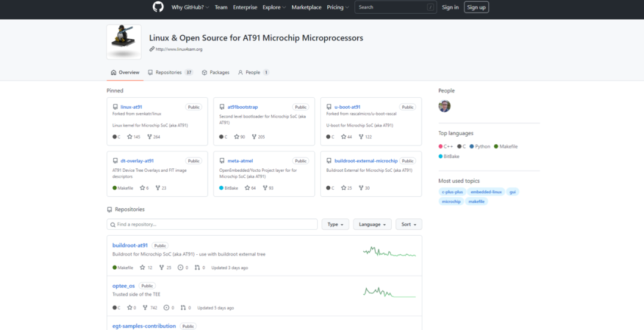Click the AT91 organization penguin avatar
The image size is (644, 330).
click(x=124, y=42)
